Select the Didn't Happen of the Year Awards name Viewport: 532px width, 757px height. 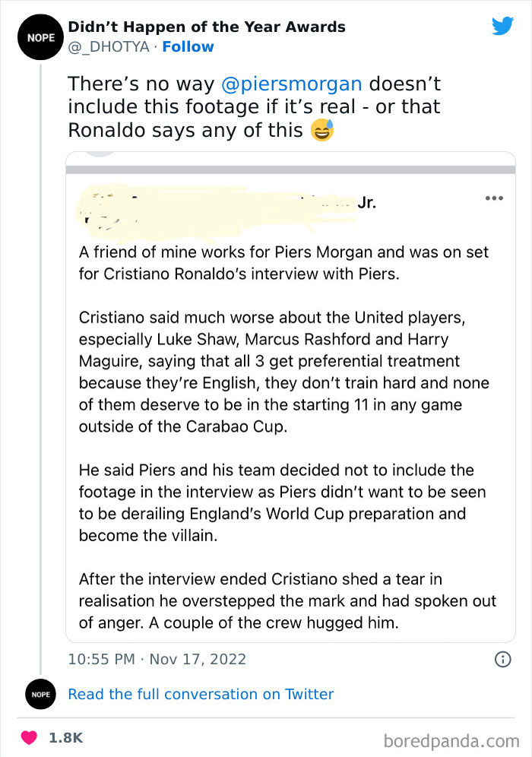[207, 27]
